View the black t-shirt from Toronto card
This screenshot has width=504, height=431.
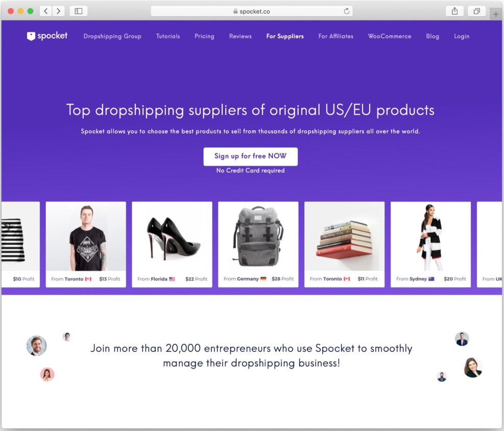tap(86, 244)
